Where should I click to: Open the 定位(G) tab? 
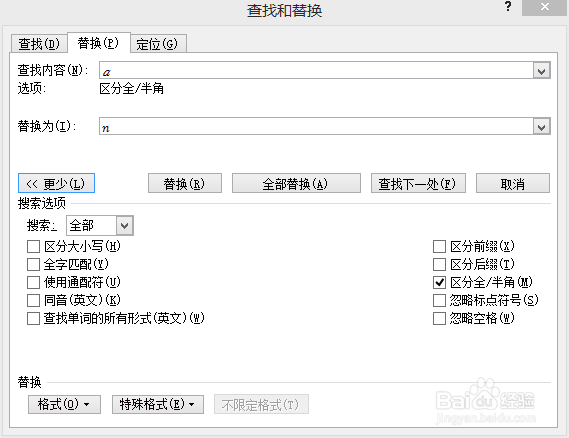pos(157,44)
